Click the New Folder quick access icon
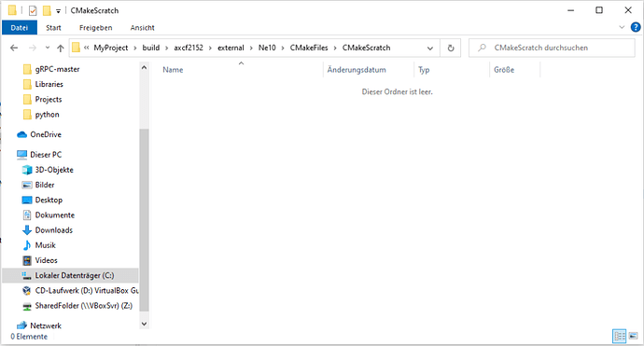This screenshot has height=346, width=644. pyautogui.click(x=47, y=10)
